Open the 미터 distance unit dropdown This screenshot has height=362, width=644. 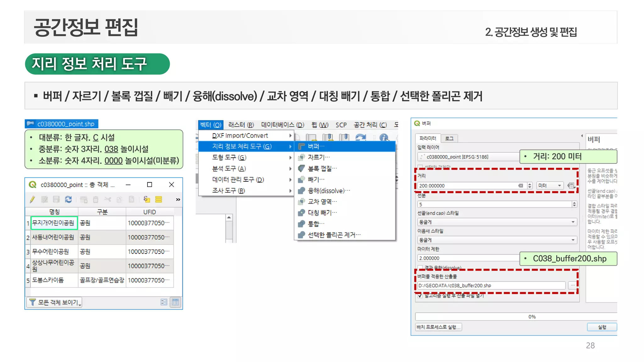(549, 186)
